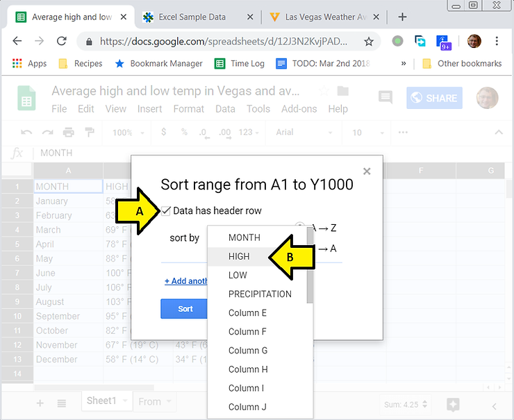This screenshot has height=420, width=514.
Task: Click the Add another sort column link
Action: coord(186,281)
